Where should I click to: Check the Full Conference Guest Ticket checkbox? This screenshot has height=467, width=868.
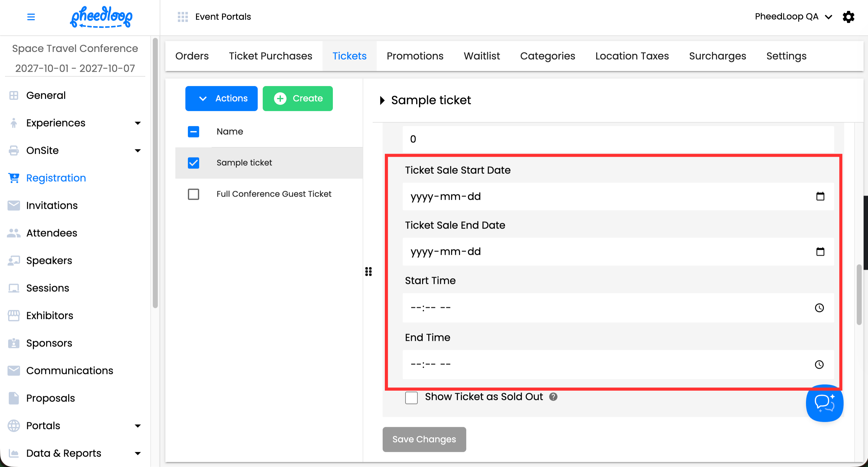[x=194, y=194]
